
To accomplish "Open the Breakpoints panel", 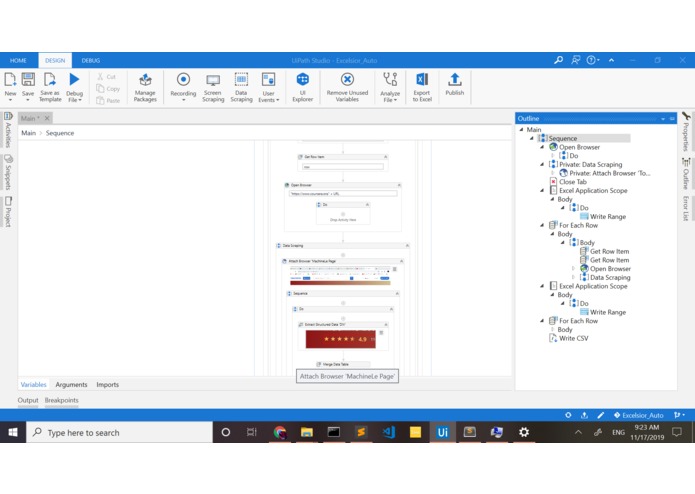I will click(x=61, y=400).
